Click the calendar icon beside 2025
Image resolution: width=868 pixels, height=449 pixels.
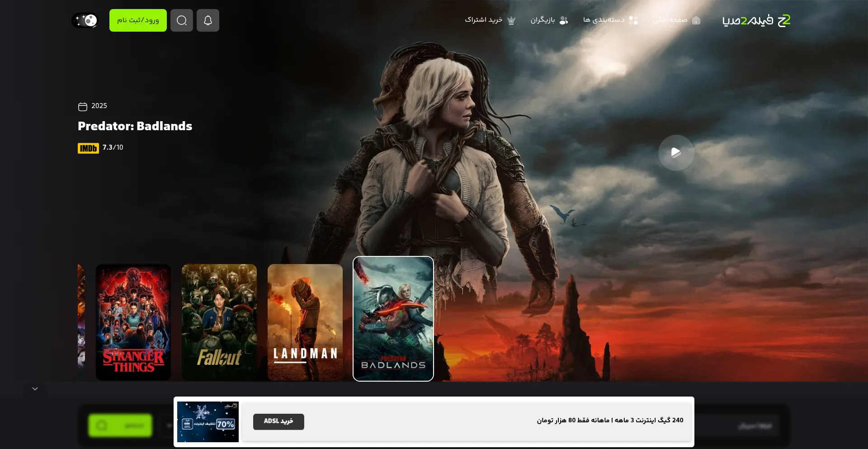[x=83, y=106]
